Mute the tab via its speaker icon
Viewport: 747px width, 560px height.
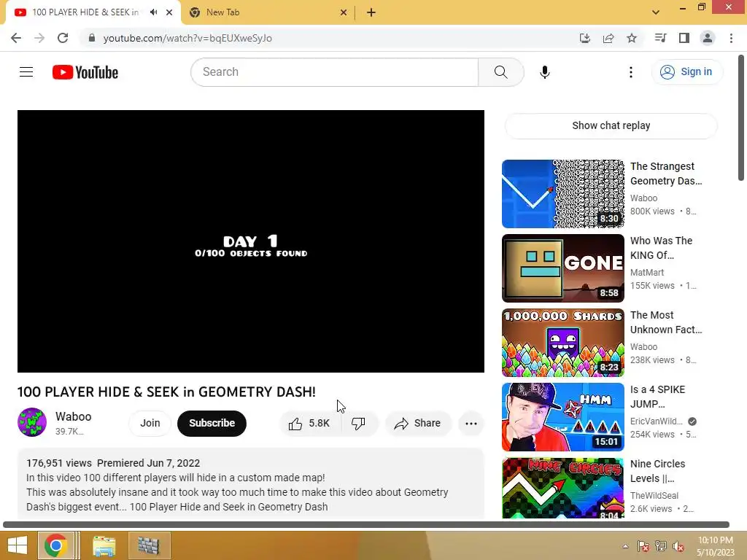coord(153,12)
